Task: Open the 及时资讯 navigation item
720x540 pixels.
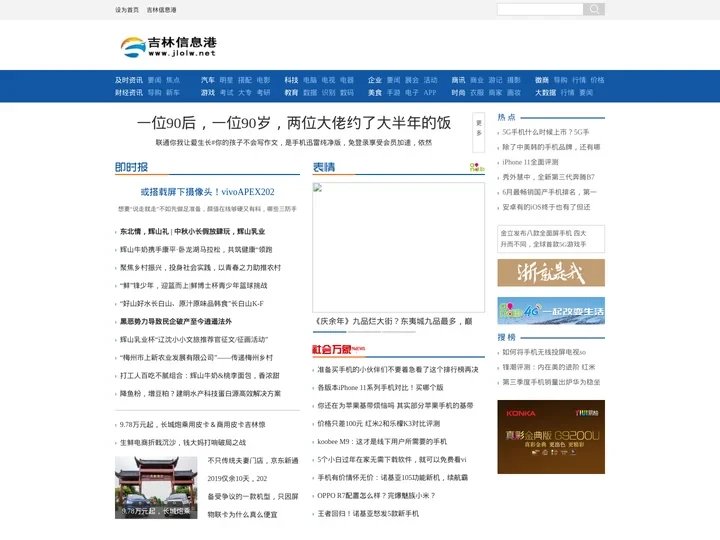Action: click(129, 80)
